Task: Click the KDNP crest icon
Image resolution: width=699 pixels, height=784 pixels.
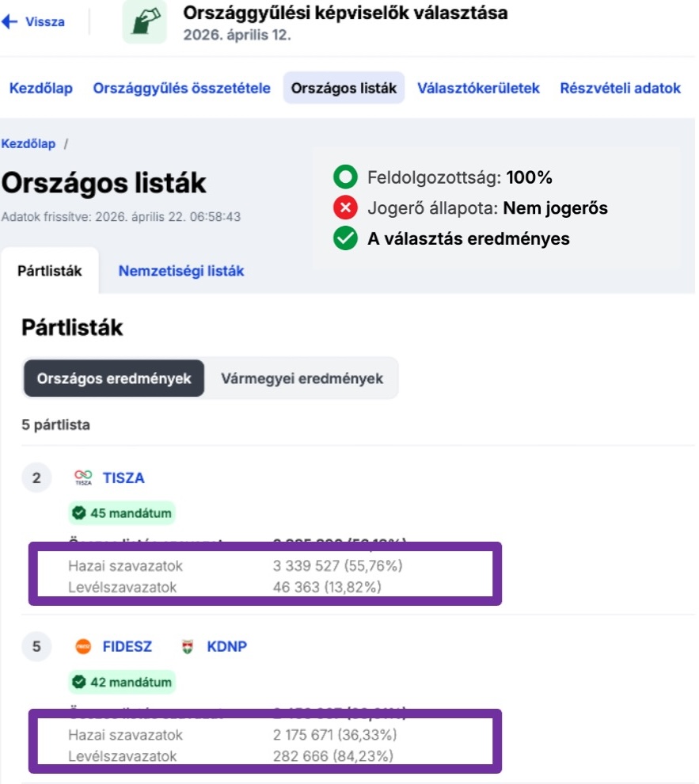Action: 188,646
